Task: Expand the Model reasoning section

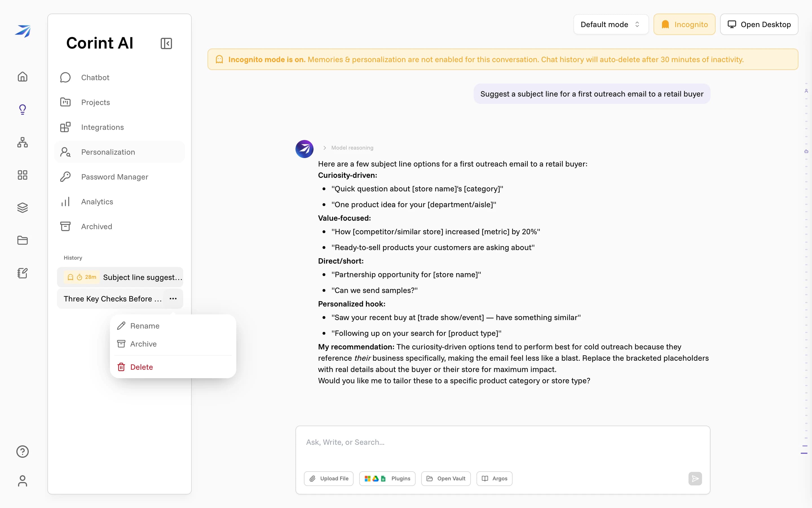Action: point(348,148)
